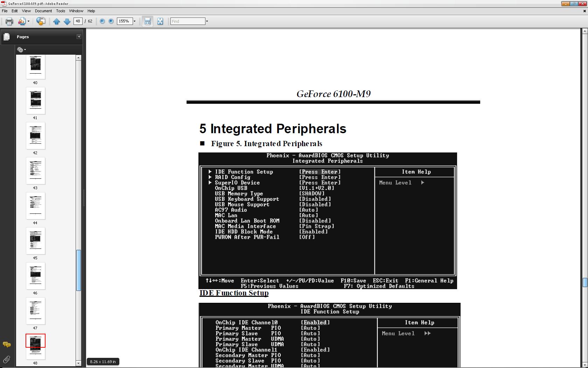The height and width of the screenshot is (368, 588).
Task: Click the 'USB Memory Type' row text
Action: tap(239, 194)
